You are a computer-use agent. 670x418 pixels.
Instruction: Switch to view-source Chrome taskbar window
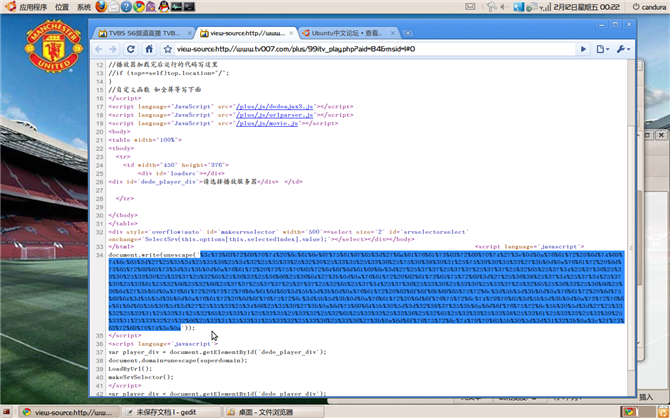[68, 412]
